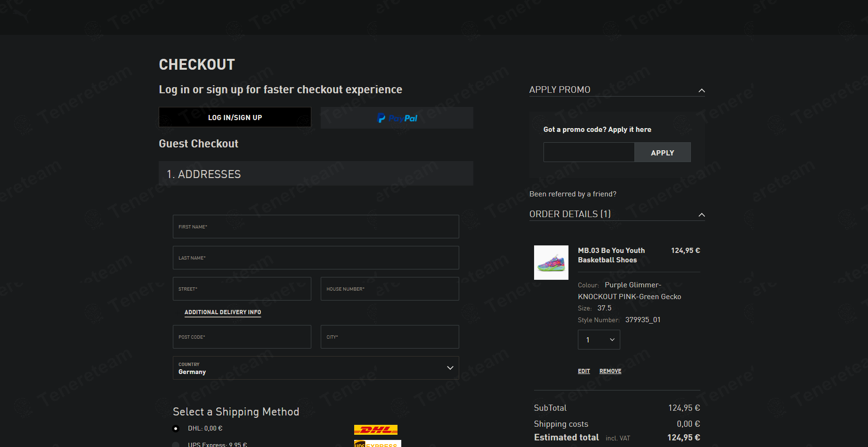The width and height of the screenshot is (868, 447).
Task: Open the 'Been referred by a friend?' link
Action: click(573, 194)
